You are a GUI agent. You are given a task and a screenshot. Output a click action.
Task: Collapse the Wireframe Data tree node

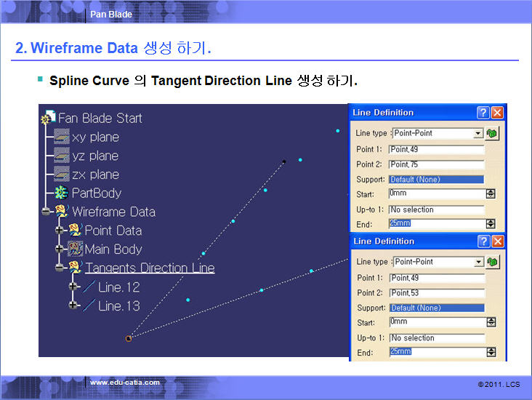point(46,212)
